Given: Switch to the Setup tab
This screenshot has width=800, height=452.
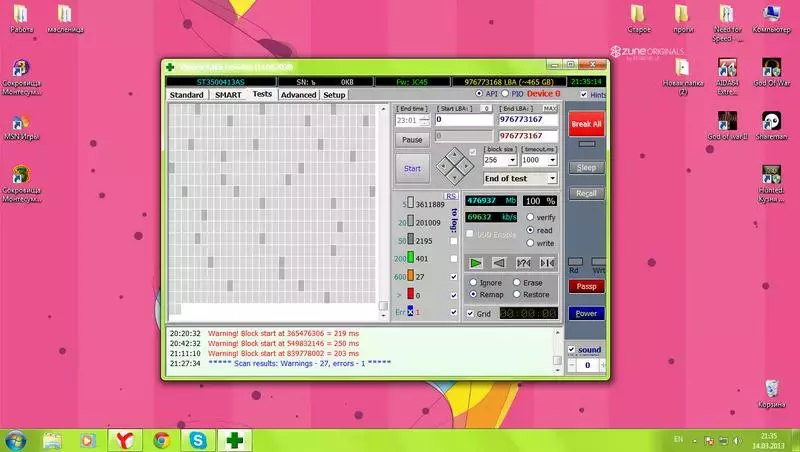Looking at the screenshot, I should tap(334, 95).
